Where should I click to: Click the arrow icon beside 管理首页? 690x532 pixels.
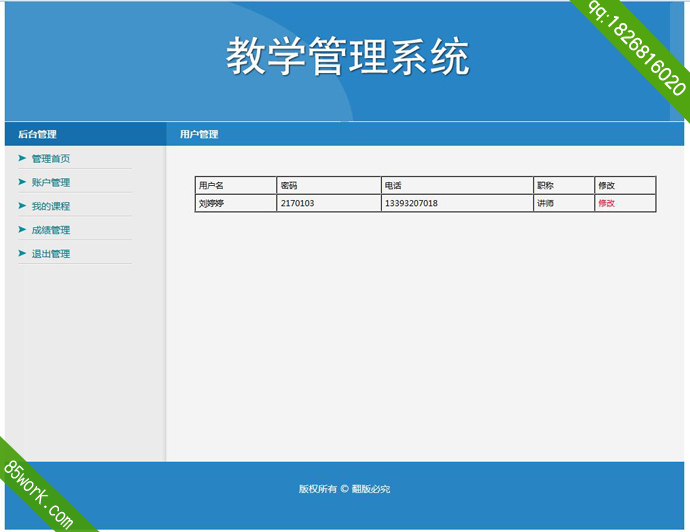pyautogui.click(x=22, y=158)
